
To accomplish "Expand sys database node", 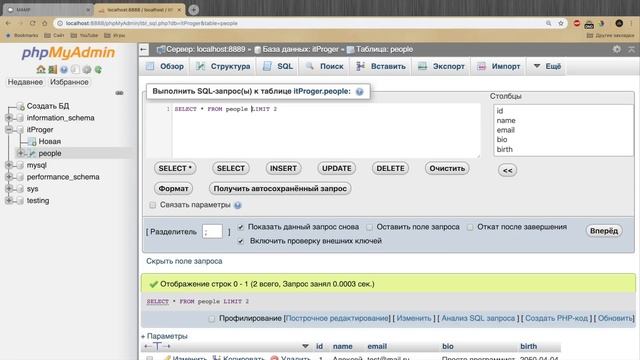I will pos(9,189).
